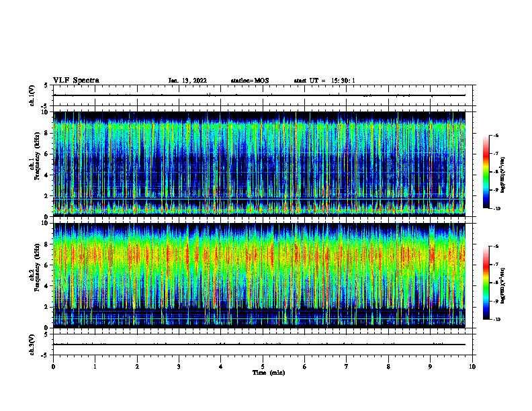The width and height of the screenshot is (532, 411).
Task: Click the ch.1 voltage waveform trace panel
Action: pyautogui.click(x=263, y=95)
